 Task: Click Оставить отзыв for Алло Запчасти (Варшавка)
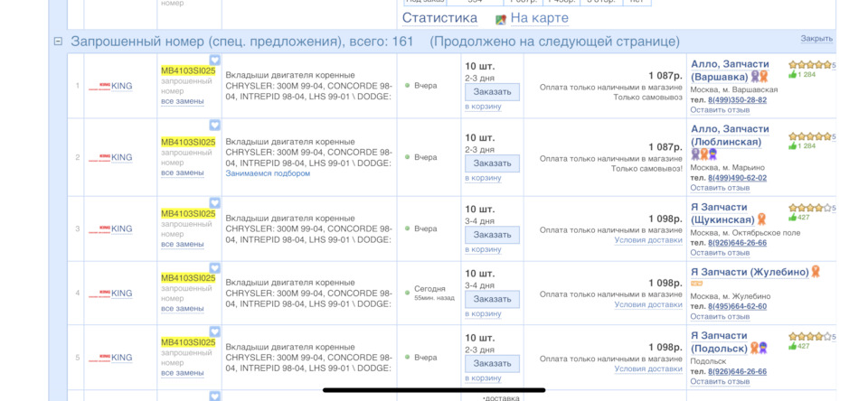click(720, 110)
